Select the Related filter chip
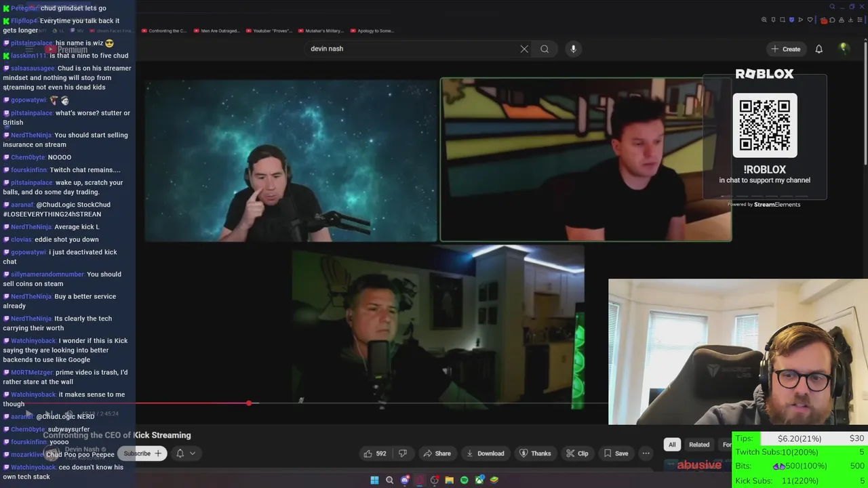Viewport: 868px width, 488px height. 699,445
